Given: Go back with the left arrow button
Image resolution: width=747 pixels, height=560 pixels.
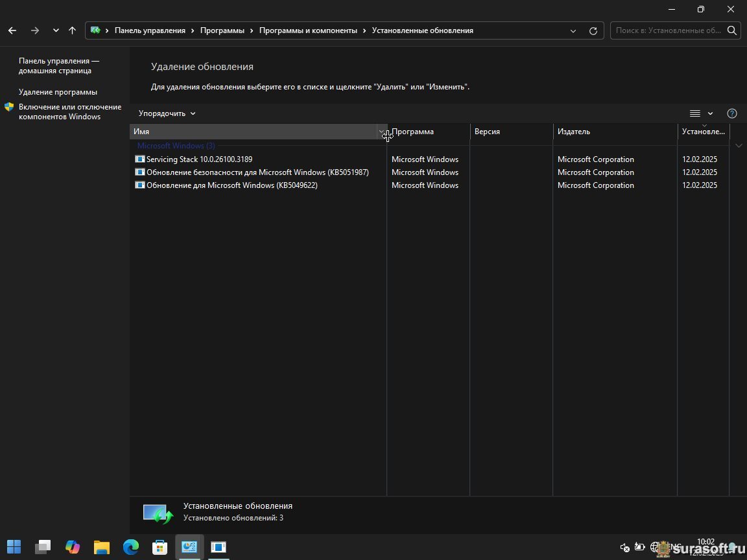Looking at the screenshot, I should pyautogui.click(x=12, y=30).
